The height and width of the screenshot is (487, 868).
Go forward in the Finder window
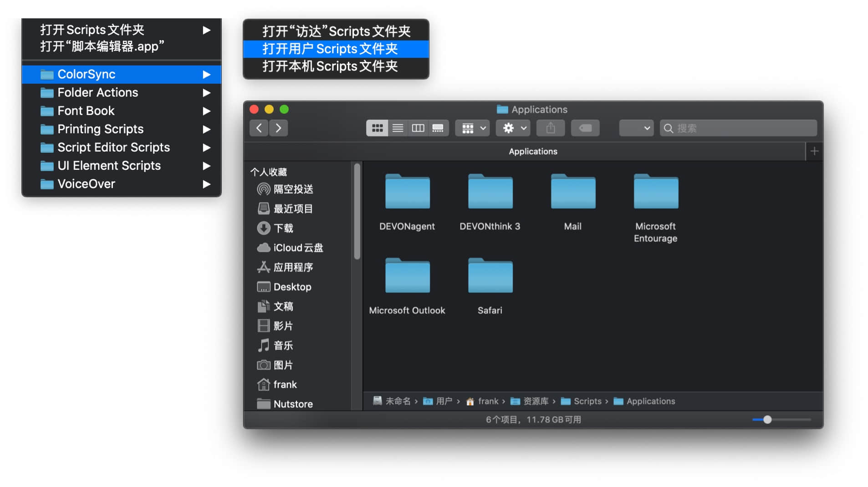pyautogui.click(x=278, y=128)
